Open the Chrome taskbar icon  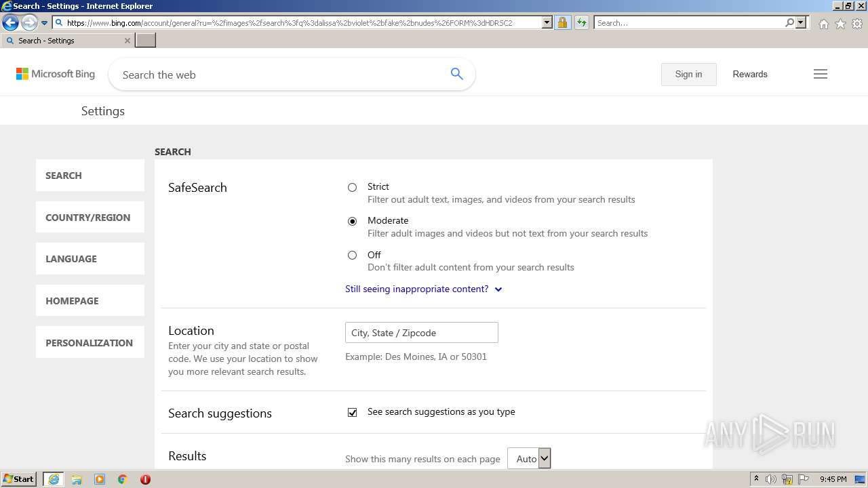tap(123, 479)
